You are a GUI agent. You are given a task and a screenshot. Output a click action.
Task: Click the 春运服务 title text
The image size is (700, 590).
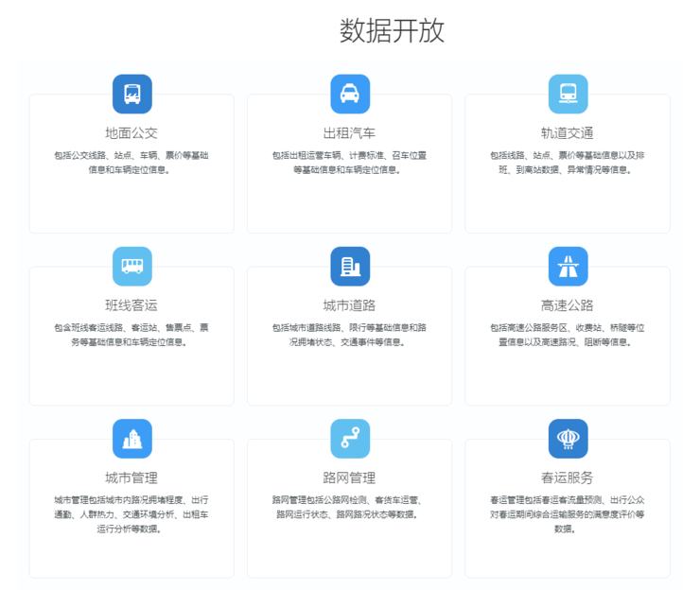568,477
